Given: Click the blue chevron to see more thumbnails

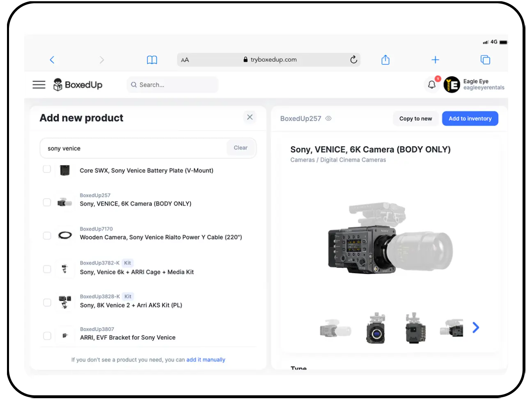Looking at the screenshot, I should click(x=475, y=328).
